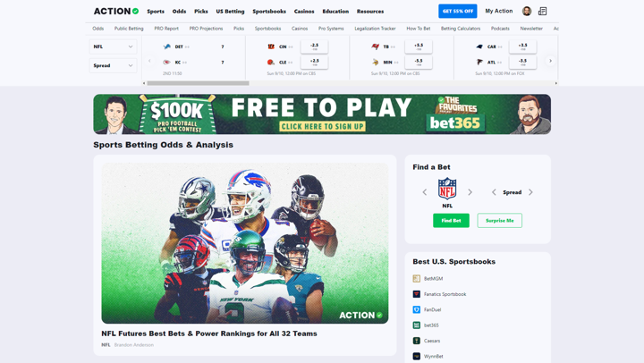The image size is (644, 363).
Task: Open the Sportsbooks main menu
Action: point(269,12)
